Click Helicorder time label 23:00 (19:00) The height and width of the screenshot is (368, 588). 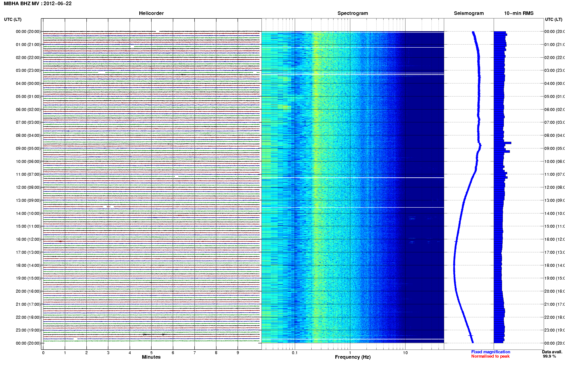28,330
